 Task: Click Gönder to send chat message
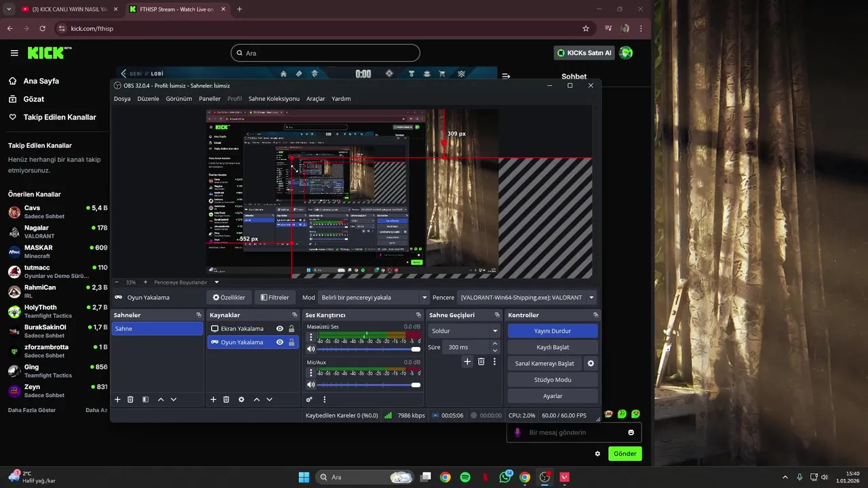625,453
